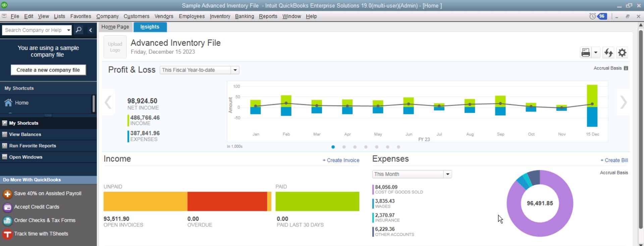Click Create a new company file button

click(48, 70)
